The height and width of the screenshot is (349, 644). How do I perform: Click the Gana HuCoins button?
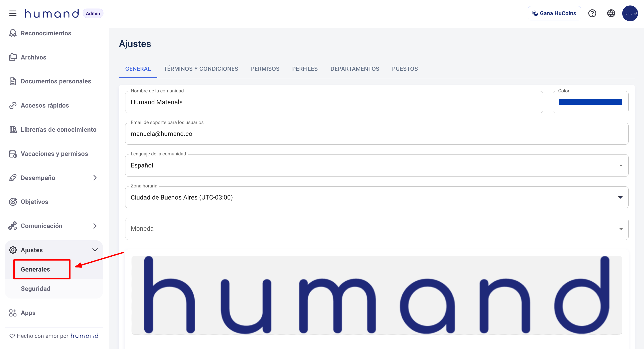tap(554, 13)
